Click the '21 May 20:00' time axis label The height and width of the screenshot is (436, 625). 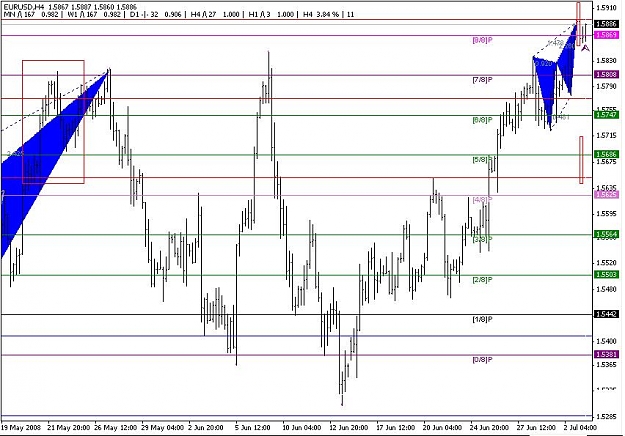[68, 428]
